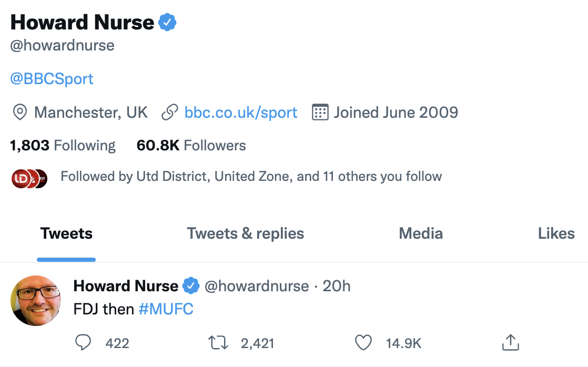View the 60.8K Followers list
588x367 pixels.
(x=191, y=145)
